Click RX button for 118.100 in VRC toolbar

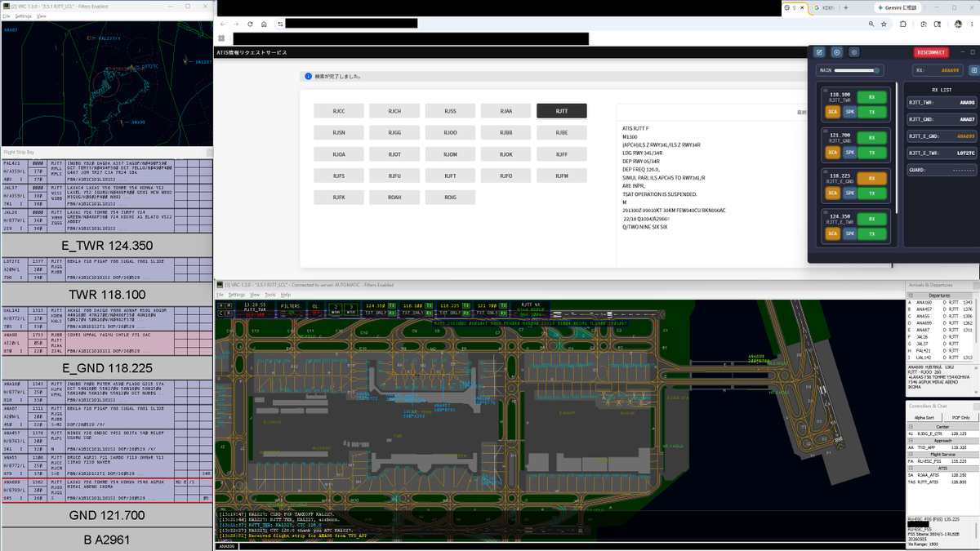[x=429, y=313]
